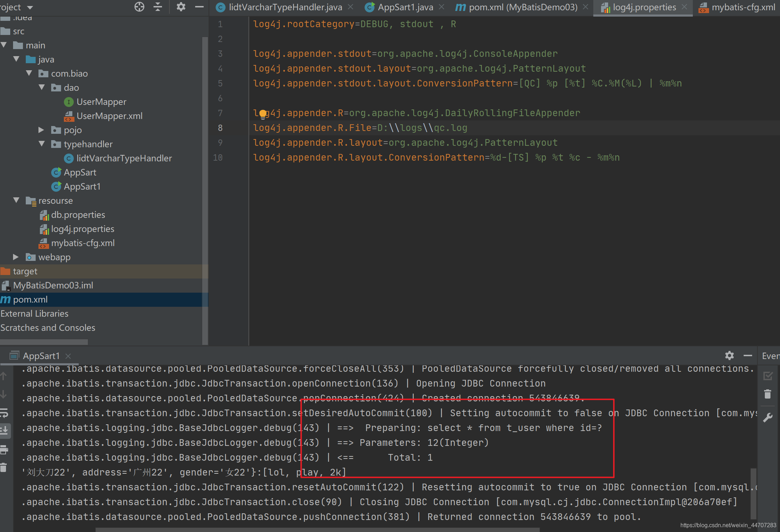The image size is (780, 532).
Task: Open the Project view dropdown arrow
Action: pyautogui.click(x=30, y=7)
